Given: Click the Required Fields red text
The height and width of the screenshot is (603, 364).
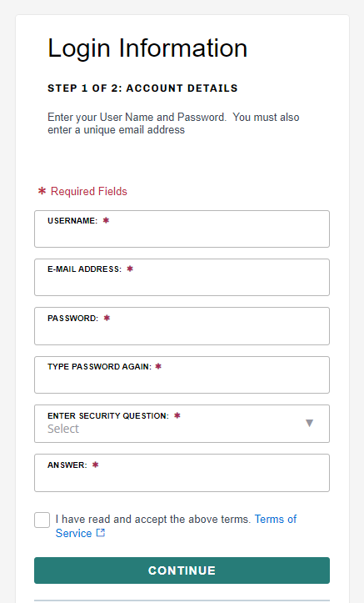Looking at the screenshot, I should point(88,191).
